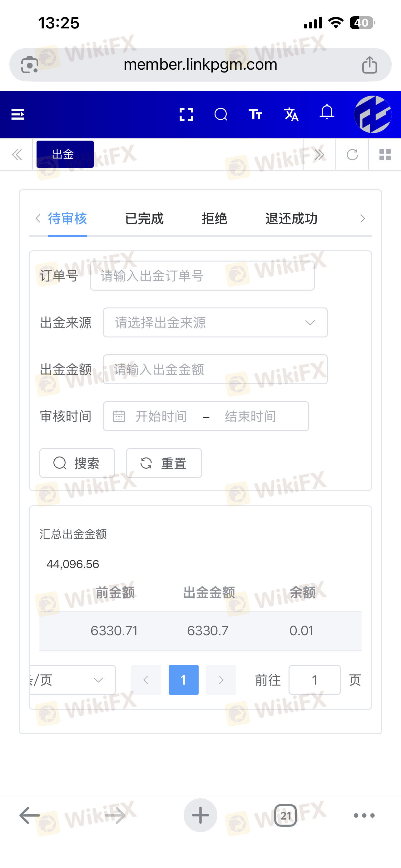Viewport: 401px width, 868px height.
Task: Go to next page in pagination
Action: (x=221, y=680)
